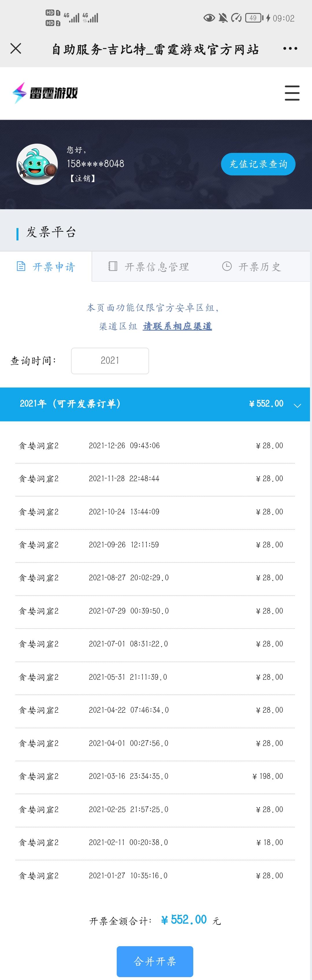Tap the eye comfort icon in status bar
Screen dimensions: 312x980
(x=209, y=18)
